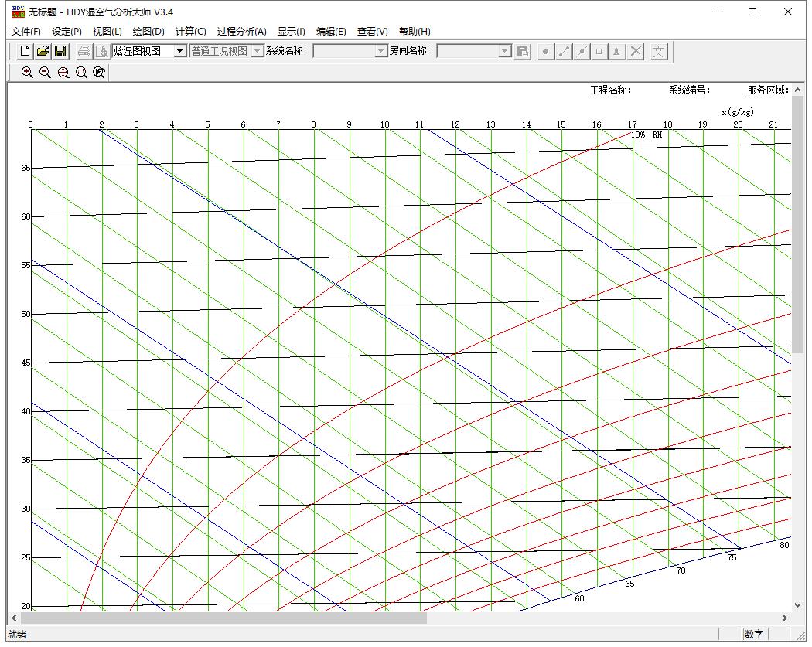Click the 就绪 status bar text

pyautogui.click(x=17, y=635)
